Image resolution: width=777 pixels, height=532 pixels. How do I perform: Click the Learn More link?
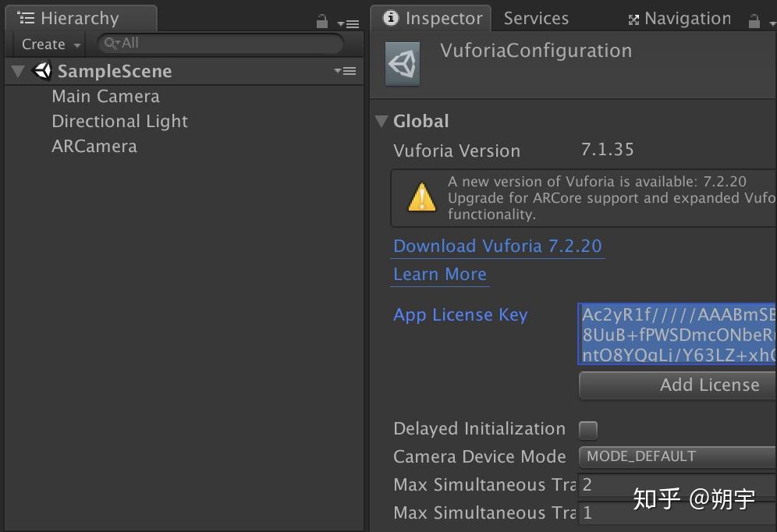[x=440, y=274]
